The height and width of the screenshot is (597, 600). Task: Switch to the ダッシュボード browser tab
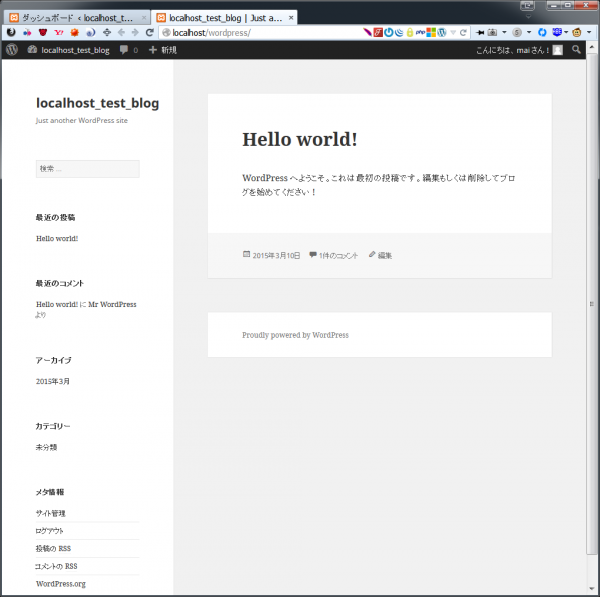pyautogui.click(x=77, y=18)
